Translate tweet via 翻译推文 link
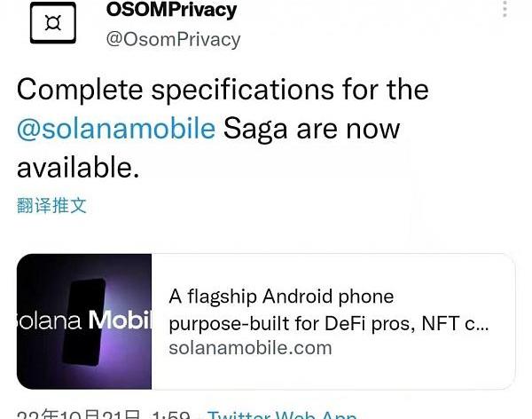 (51, 205)
